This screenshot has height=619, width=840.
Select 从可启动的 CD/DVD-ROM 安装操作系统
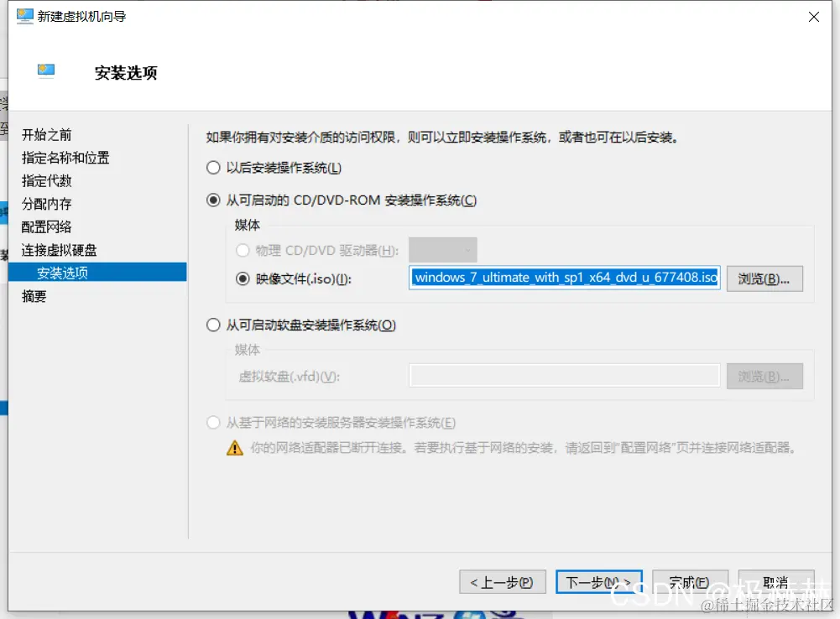[x=213, y=200]
